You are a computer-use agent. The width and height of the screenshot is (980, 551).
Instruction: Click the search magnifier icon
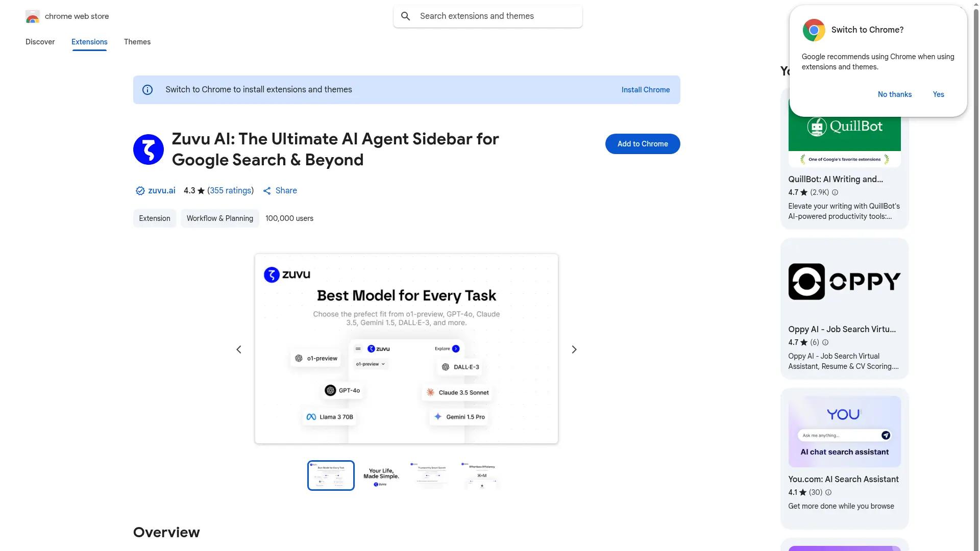405,16
